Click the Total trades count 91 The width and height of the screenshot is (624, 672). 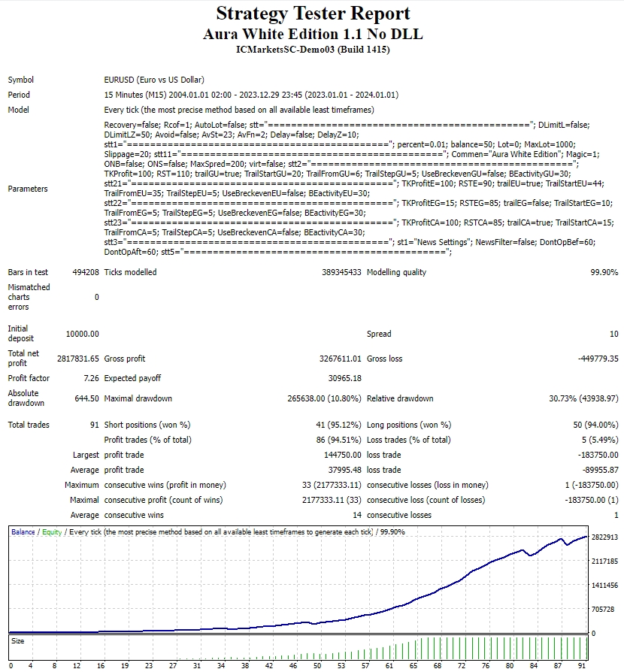(93, 425)
